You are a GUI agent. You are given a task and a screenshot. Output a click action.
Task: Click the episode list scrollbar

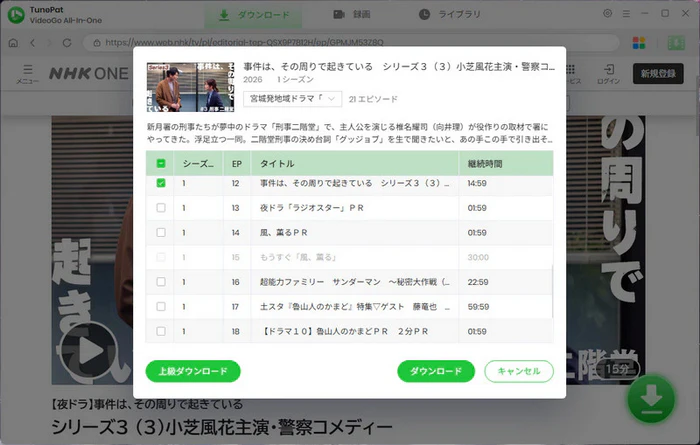[x=552, y=290]
